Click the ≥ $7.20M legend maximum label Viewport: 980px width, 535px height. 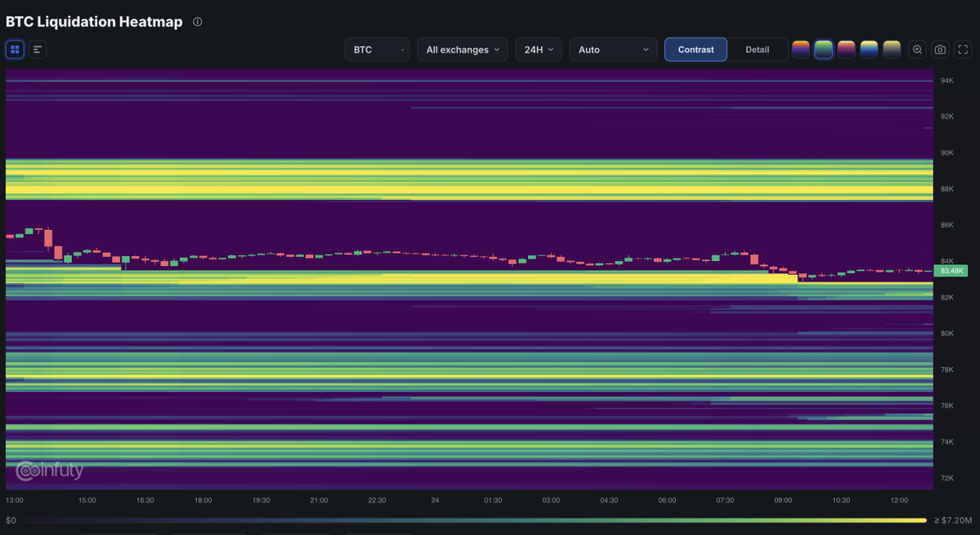[x=953, y=520]
